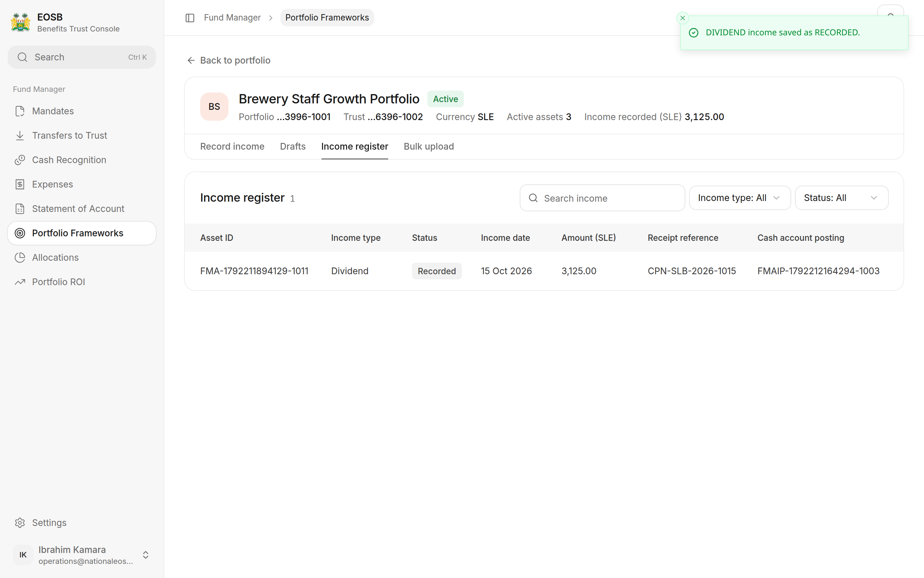The height and width of the screenshot is (578, 924).
Task: Go back to portfolio
Action: (229, 60)
